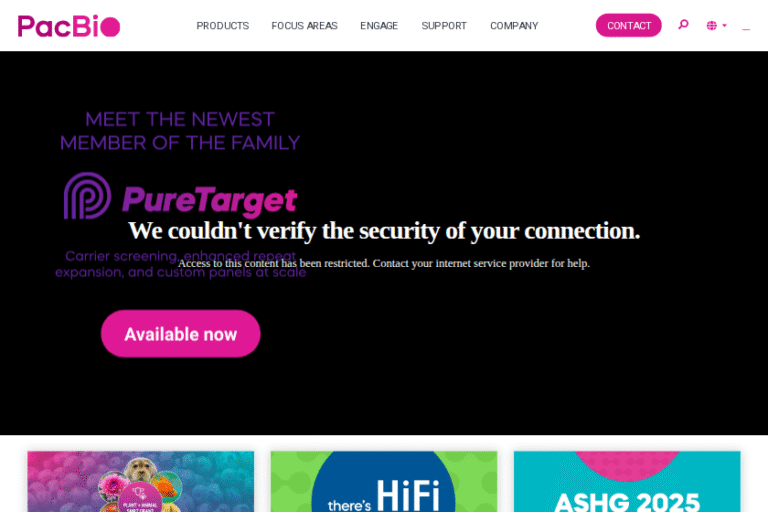Click the Available now button
768x512 pixels.
pos(181,334)
